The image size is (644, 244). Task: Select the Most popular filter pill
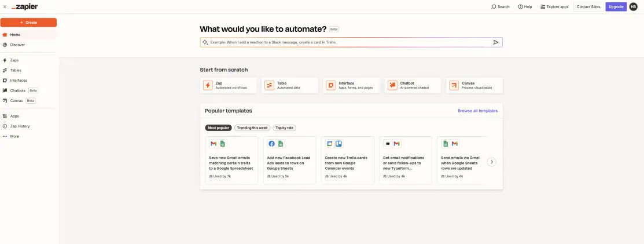click(218, 128)
